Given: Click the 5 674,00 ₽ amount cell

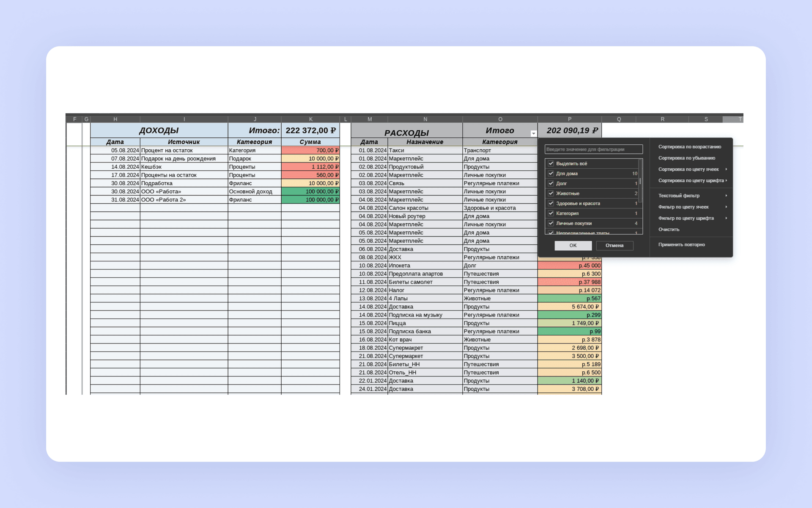Looking at the screenshot, I should (570, 307).
